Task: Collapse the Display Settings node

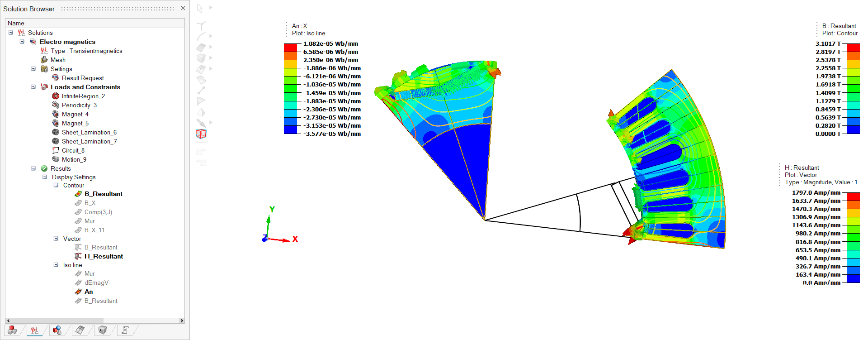Action: (44, 177)
